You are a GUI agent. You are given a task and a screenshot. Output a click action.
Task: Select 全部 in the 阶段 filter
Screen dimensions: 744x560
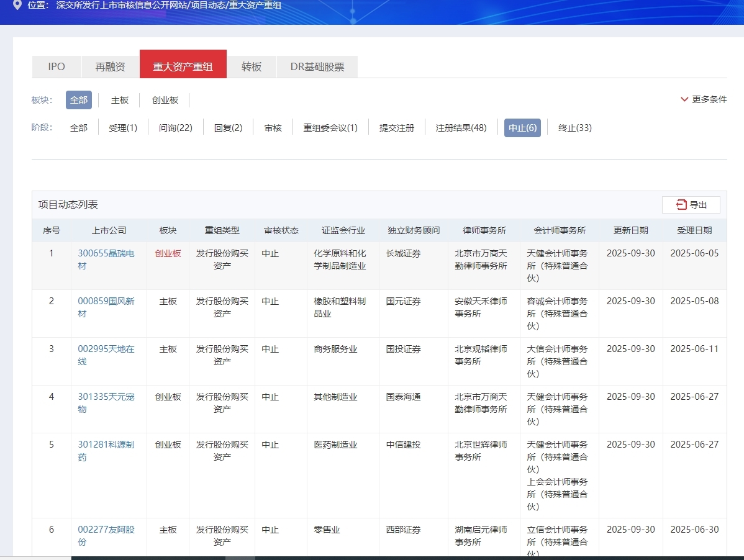[79, 128]
